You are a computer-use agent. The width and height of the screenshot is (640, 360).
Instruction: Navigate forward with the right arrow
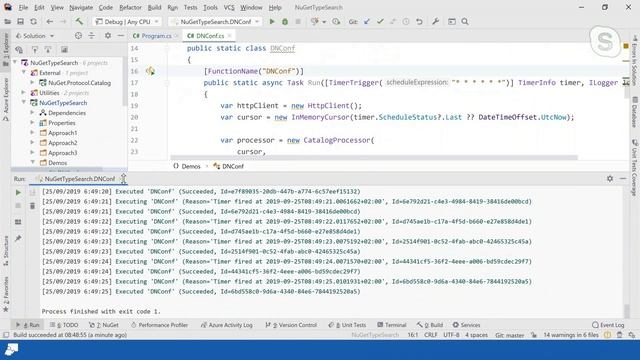(x=63, y=22)
